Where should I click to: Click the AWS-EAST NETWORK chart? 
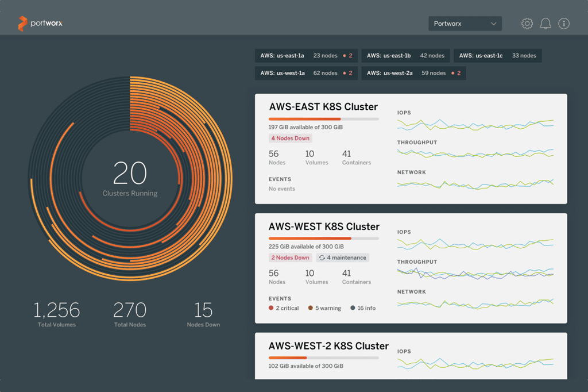tap(475, 184)
